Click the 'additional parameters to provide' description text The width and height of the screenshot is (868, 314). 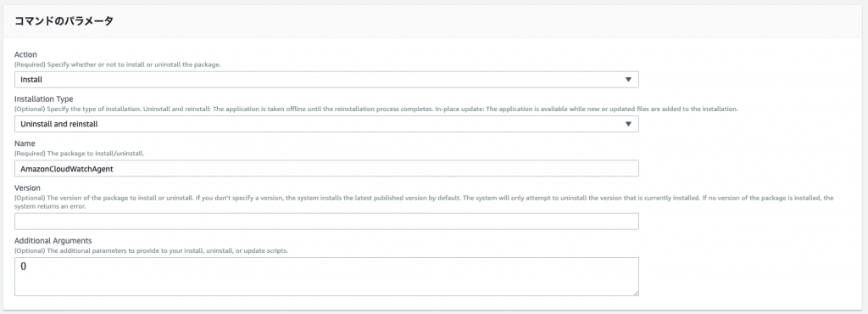pos(151,251)
